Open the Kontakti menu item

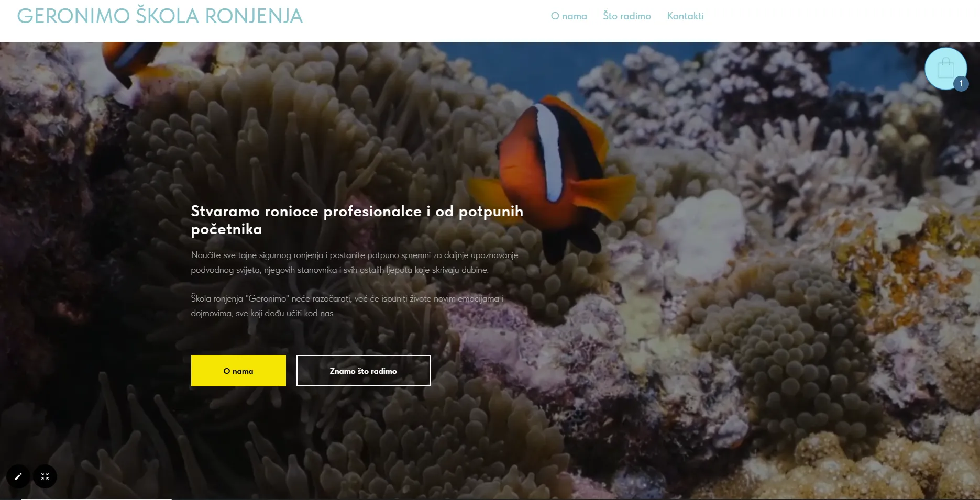(x=685, y=16)
